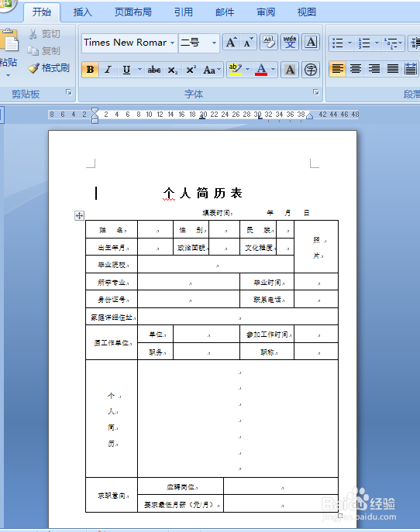Click the Character Shading icon
Viewport: 420px width, 532px height.
coord(290,70)
